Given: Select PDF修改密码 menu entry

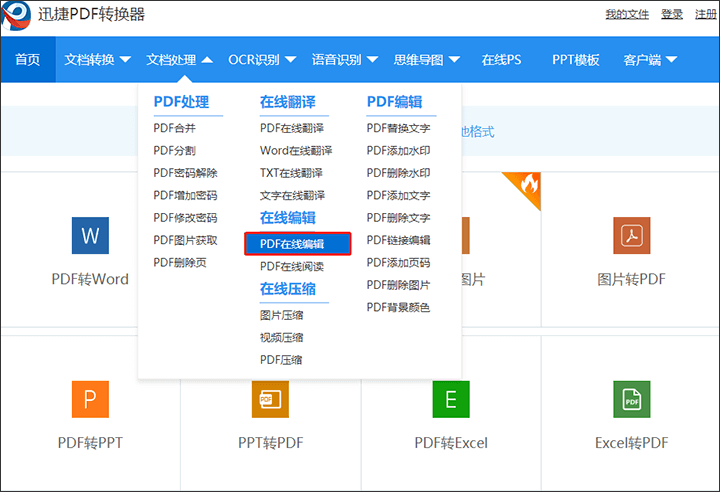Looking at the screenshot, I should [x=186, y=218].
